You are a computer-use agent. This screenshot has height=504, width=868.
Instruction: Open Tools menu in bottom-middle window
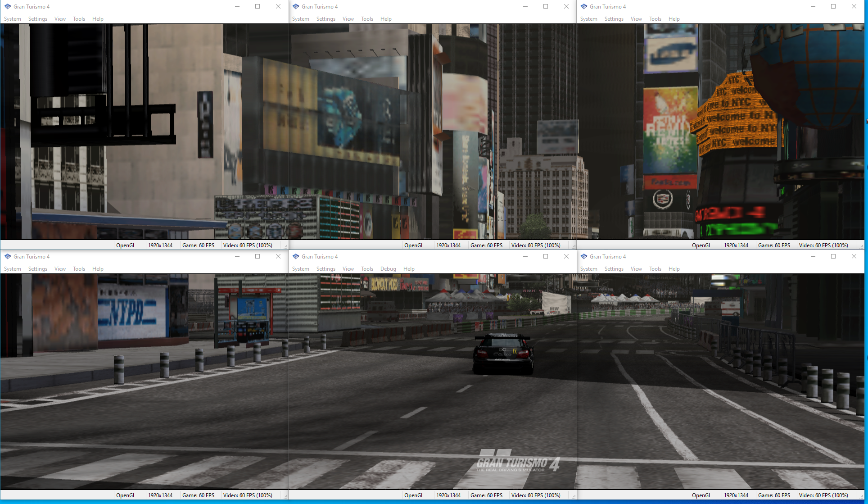pos(367,269)
